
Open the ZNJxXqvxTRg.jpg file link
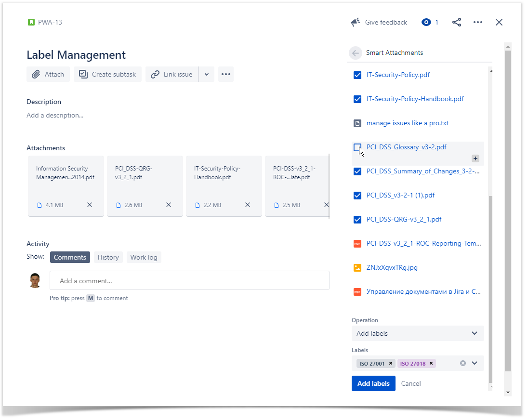pos(392,268)
